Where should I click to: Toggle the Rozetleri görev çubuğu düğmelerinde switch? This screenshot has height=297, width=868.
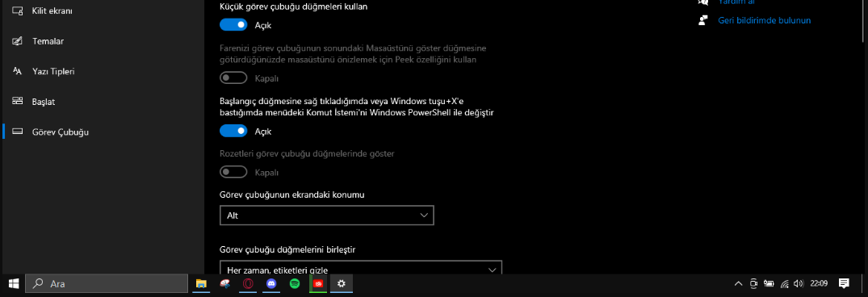coord(233,173)
